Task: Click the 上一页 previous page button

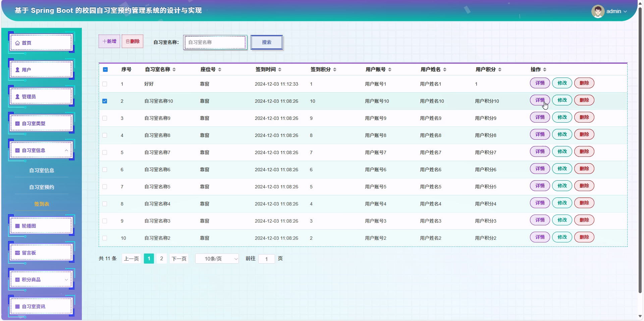Action: (131, 259)
